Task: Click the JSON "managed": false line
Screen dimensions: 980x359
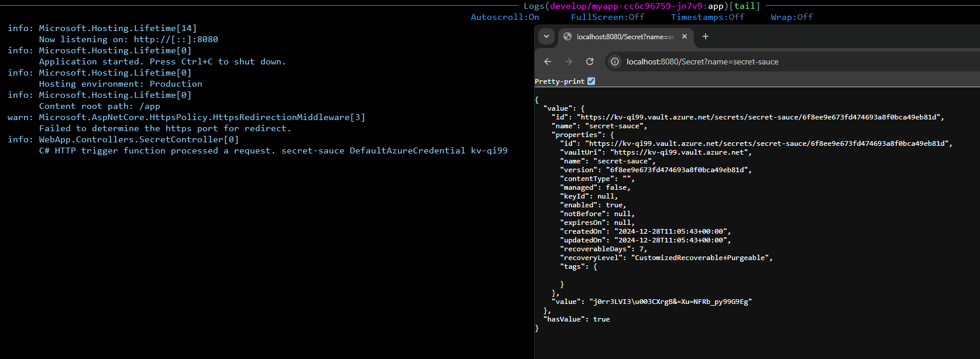Action: click(x=596, y=187)
